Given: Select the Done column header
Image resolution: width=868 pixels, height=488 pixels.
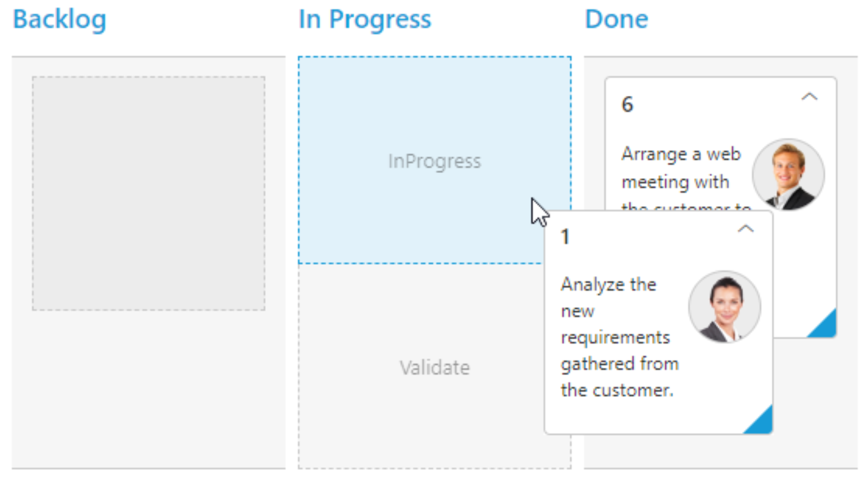Looking at the screenshot, I should 617,19.
